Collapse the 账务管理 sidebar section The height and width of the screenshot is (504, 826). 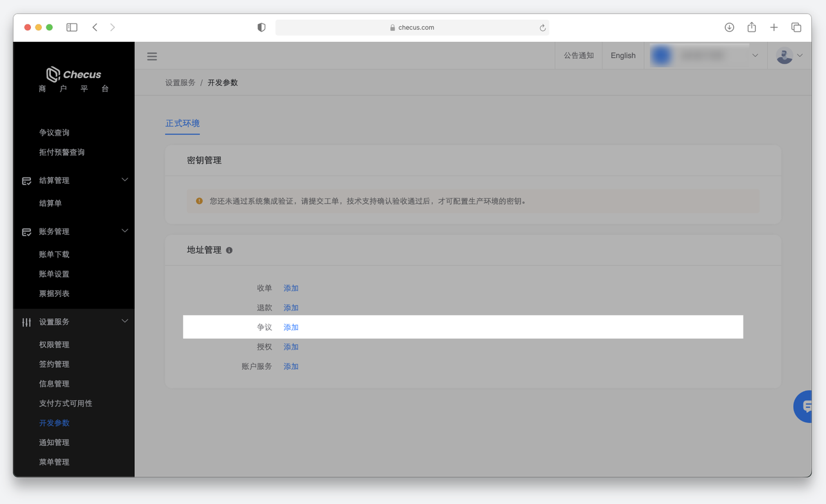pyautogui.click(x=125, y=231)
